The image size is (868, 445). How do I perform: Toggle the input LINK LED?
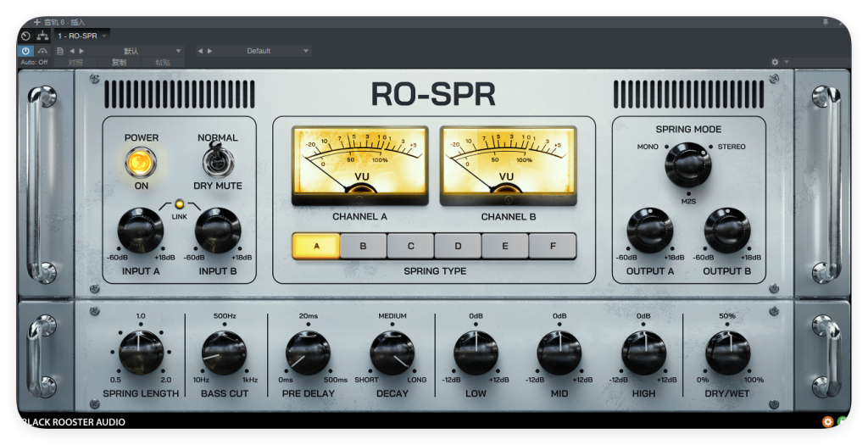(179, 204)
